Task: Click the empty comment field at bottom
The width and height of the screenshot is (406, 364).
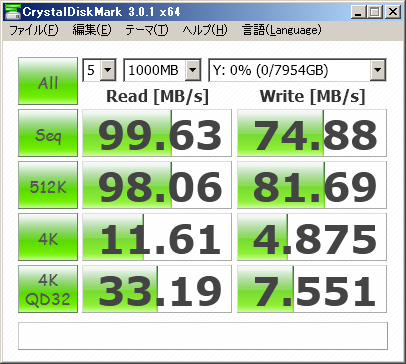Action: [x=203, y=336]
